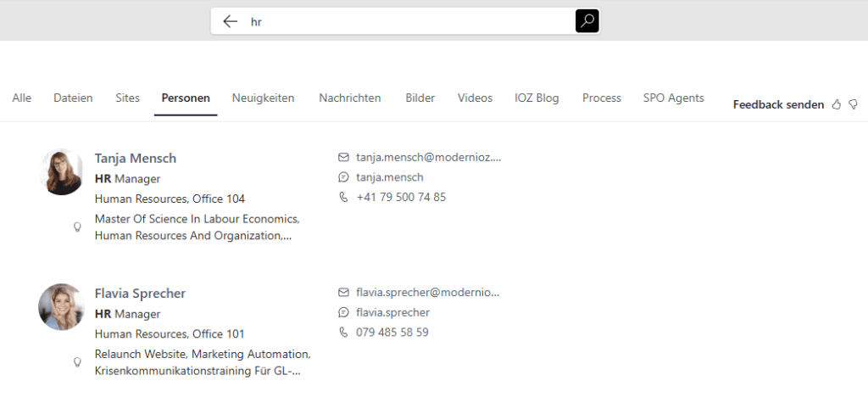Select the Personen tab

tap(186, 98)
